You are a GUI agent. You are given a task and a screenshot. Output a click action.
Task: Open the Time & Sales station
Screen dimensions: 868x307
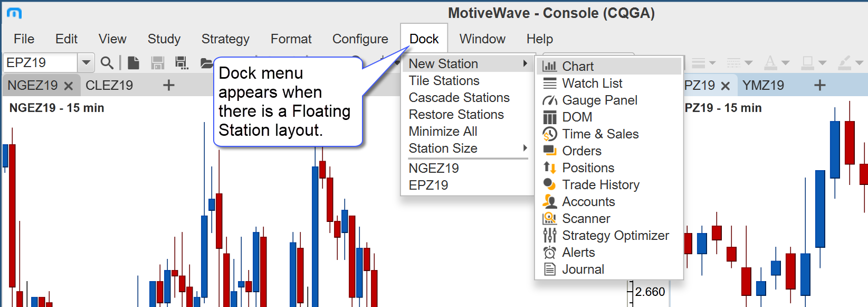600,134
